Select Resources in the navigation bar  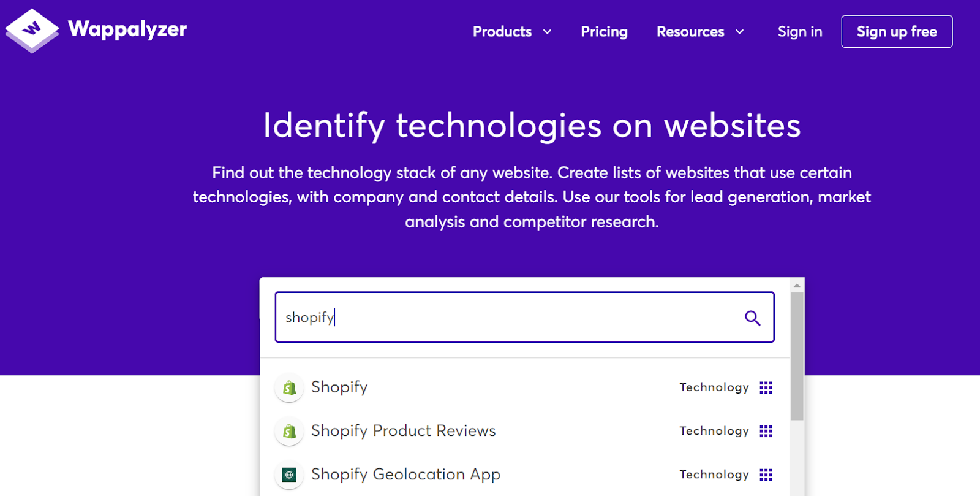point(690,31)
